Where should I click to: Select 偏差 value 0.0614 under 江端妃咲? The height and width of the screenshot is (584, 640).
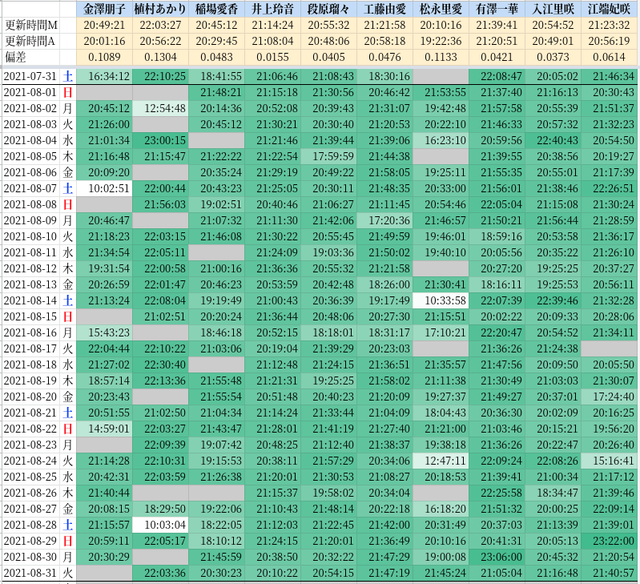609,57
